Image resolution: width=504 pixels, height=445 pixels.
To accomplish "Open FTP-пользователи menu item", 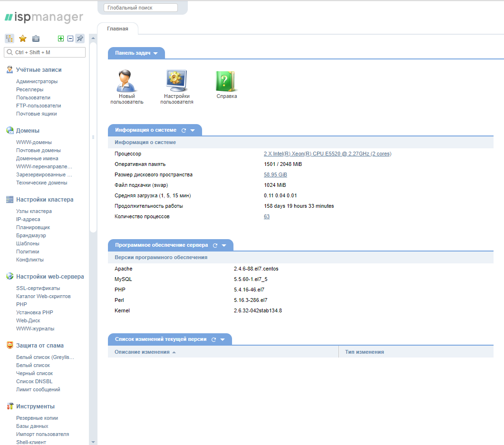I will (x=39, y=106).
